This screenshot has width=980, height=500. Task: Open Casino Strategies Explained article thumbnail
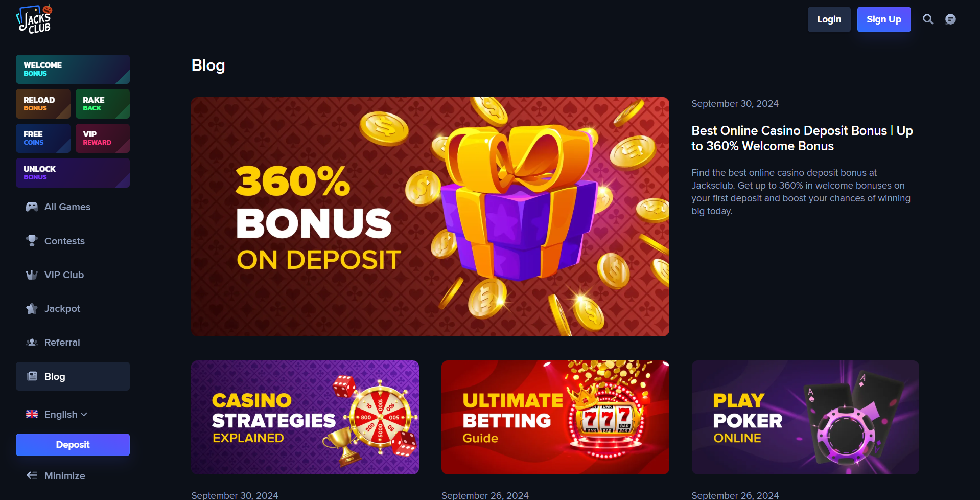click(x=305, y=417)
